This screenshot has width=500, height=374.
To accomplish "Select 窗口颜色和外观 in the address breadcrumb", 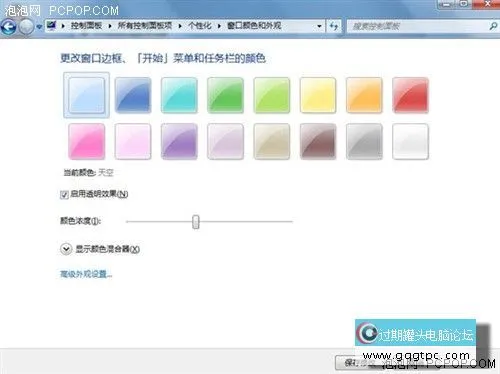I will [254, 26].
